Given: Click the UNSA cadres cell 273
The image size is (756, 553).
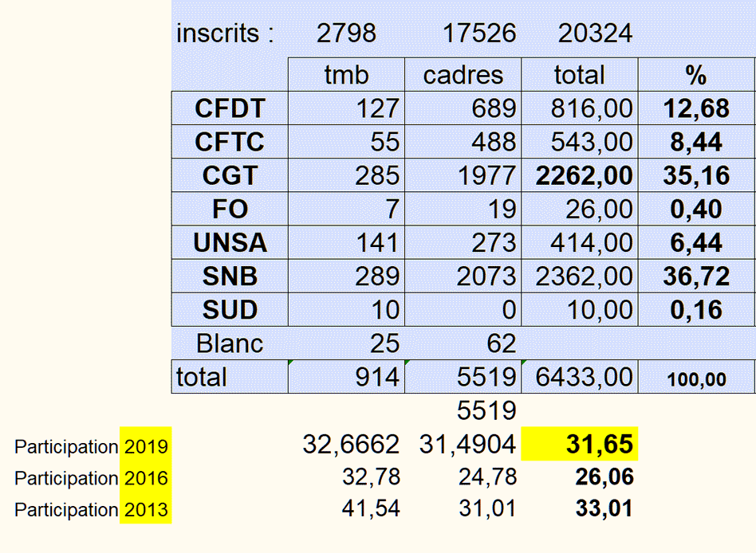Looking at the screenshot, I should point(463,242).
